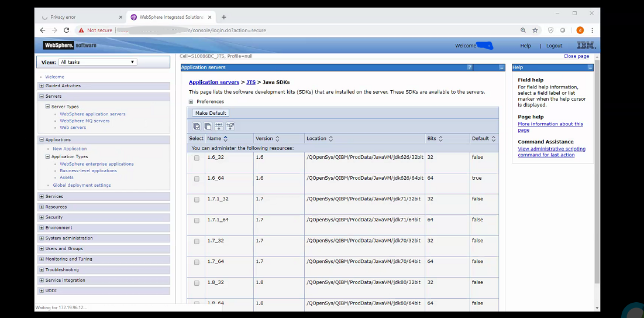Open the browser zoom icon in address bar
The width and height of the screenshot is (644, 318).
523,30
